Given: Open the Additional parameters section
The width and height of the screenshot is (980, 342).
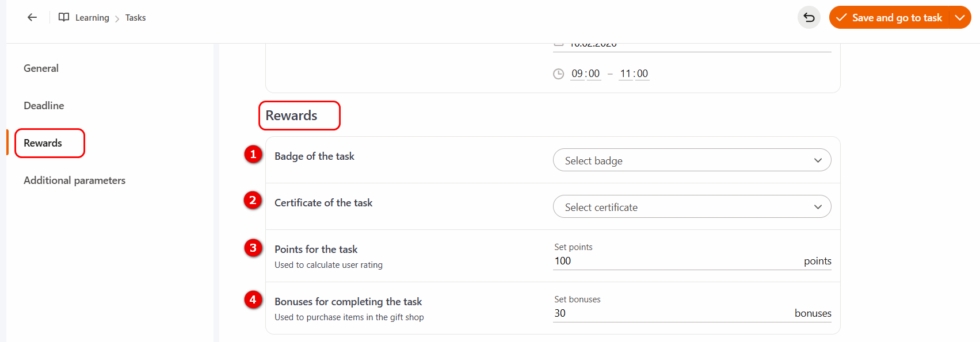Looking at the screenshot, I should (x=74, y=180).
